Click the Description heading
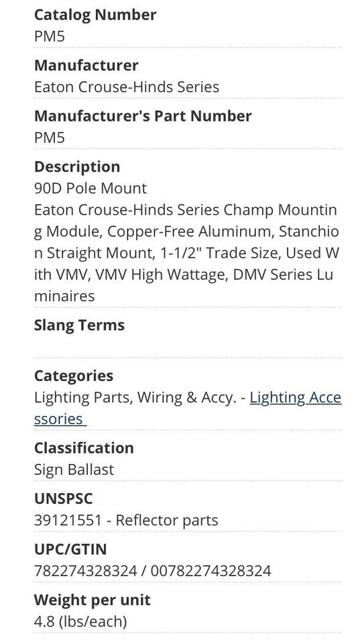The height and width of the screenshot is (644, 358). [x=77, y=167]
